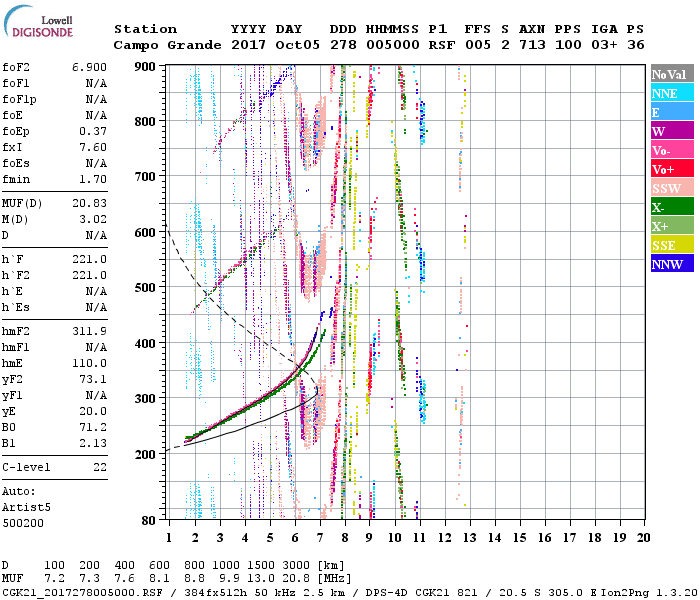The width and height of the screenshot is (700, 600).
Task: Select the NNW blue legend swatch
Action: [672, 263]
